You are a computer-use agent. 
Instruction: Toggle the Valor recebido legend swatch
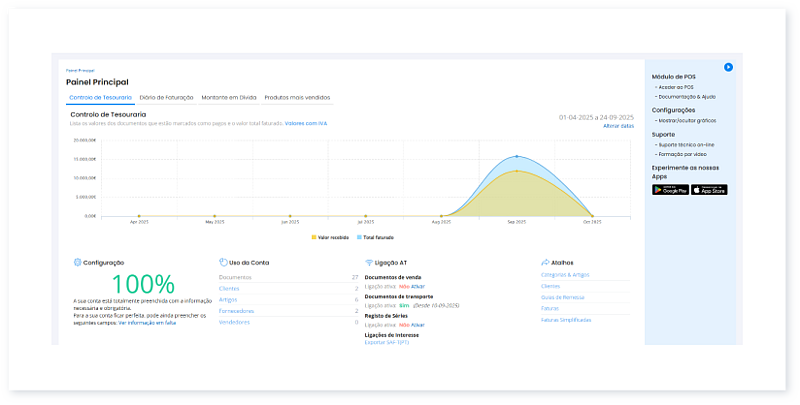point(314,237)
